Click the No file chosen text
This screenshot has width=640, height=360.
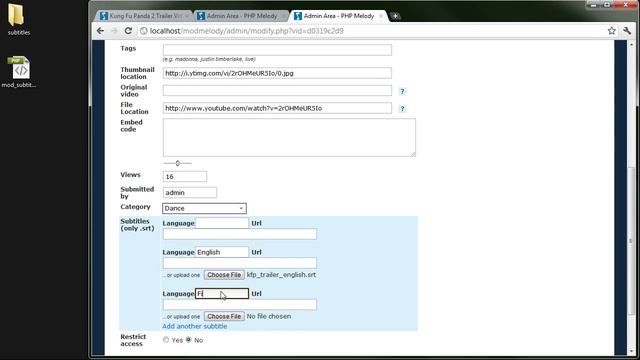click(x=269, y=316)
